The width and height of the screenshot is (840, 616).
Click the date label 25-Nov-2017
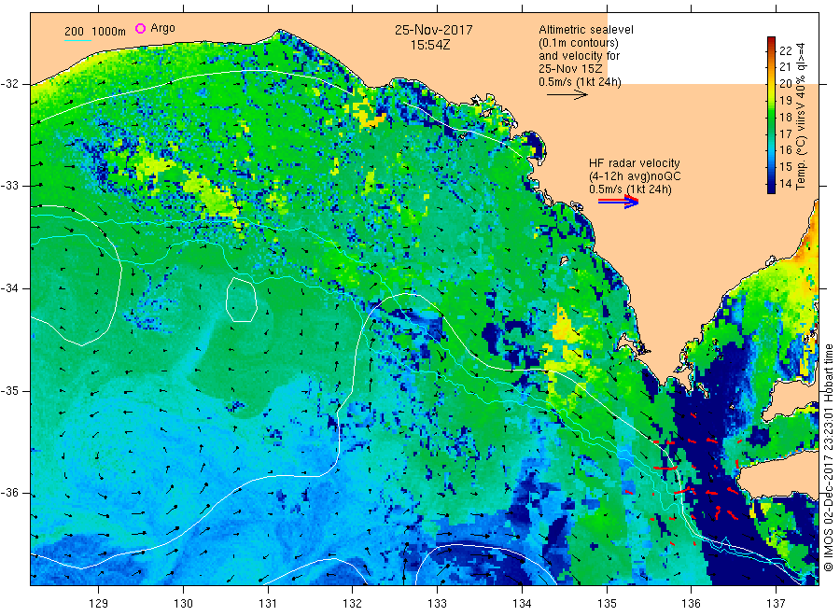point(434,30)
